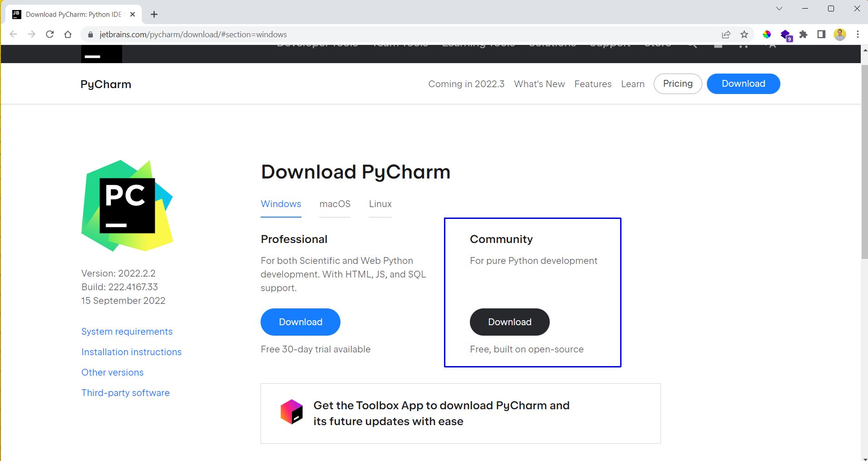Screen dimensions: 868x461
Task: Go back to the previous page
Action: coord(13,34)
